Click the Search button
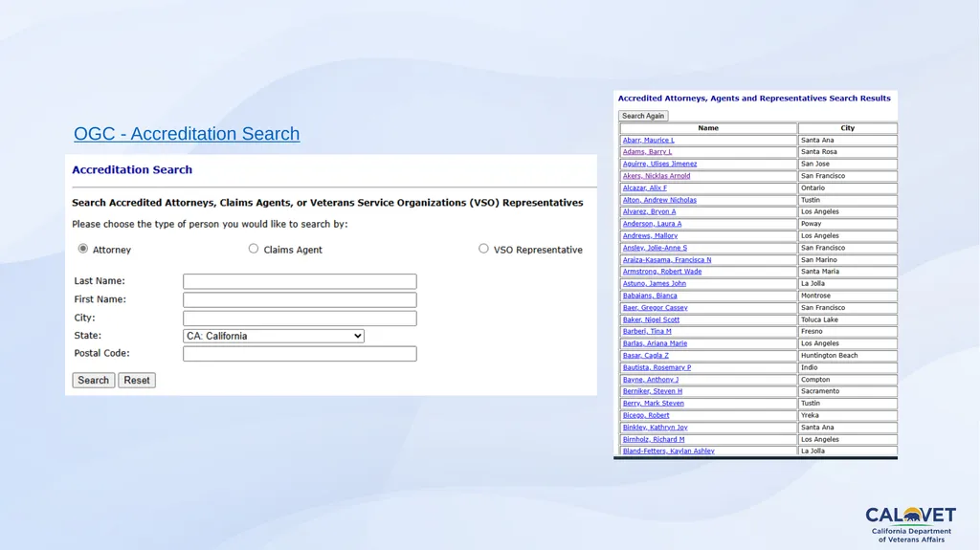The height and width of the screenshot is (550, 980). [93, 380]
